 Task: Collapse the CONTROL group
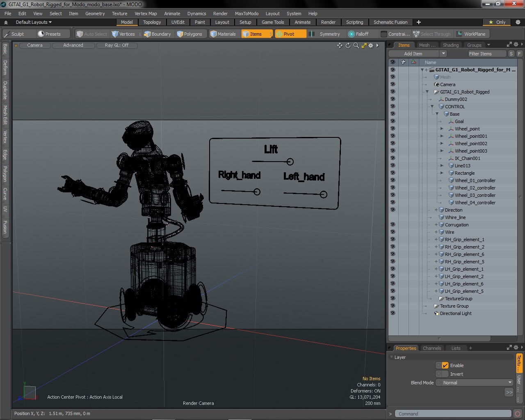[x=432, y=107]
